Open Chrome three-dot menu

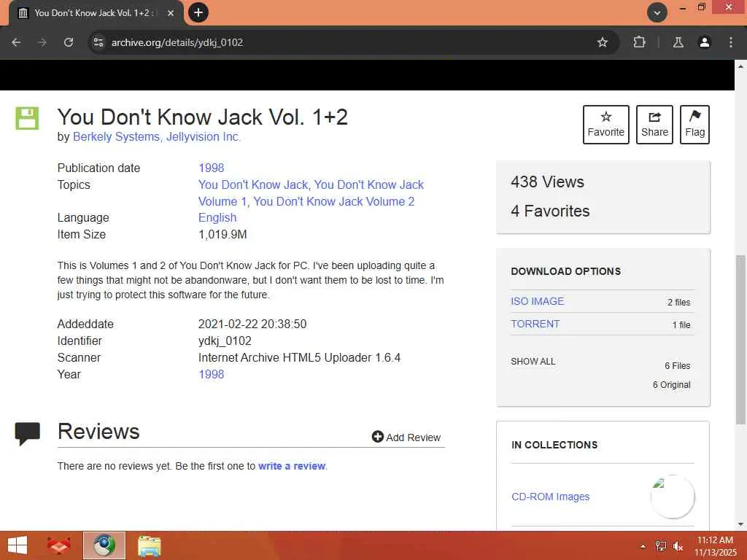pyautogui.click(x=731, y=42)
